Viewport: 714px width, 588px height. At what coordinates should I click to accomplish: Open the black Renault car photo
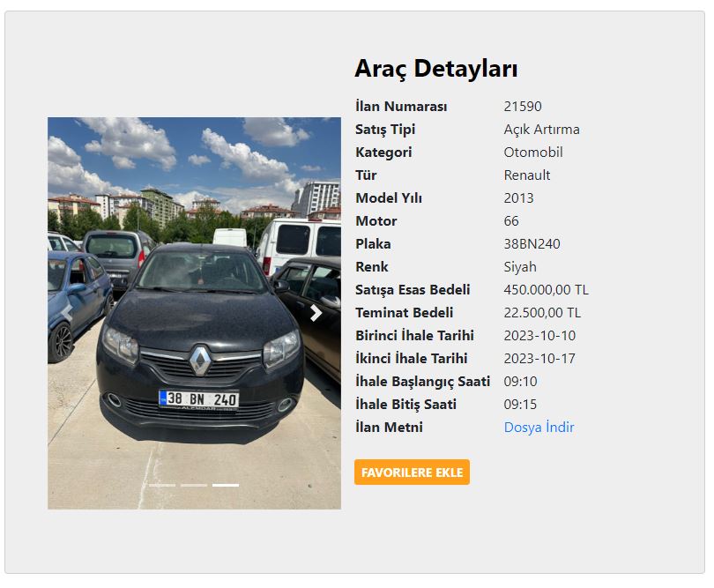(195, 313)
